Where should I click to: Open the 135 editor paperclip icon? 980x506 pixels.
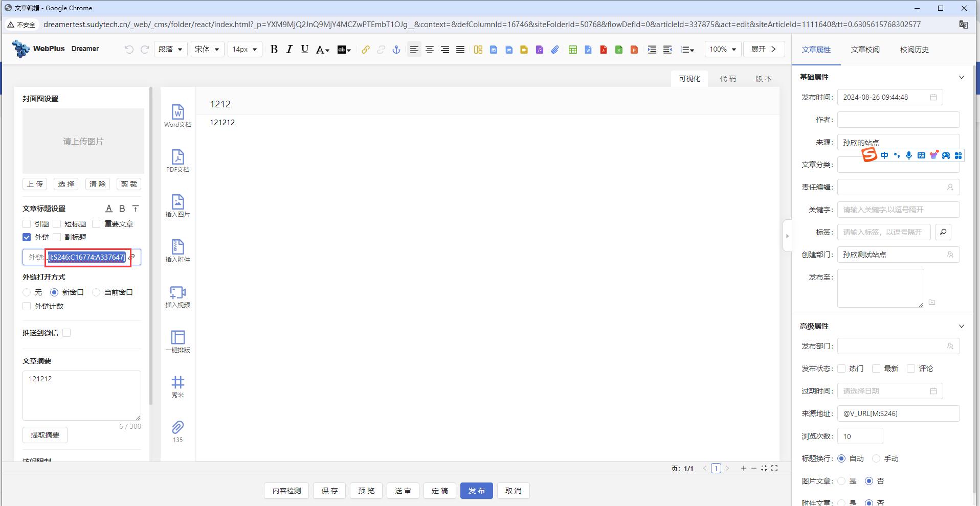coord(177,431)
